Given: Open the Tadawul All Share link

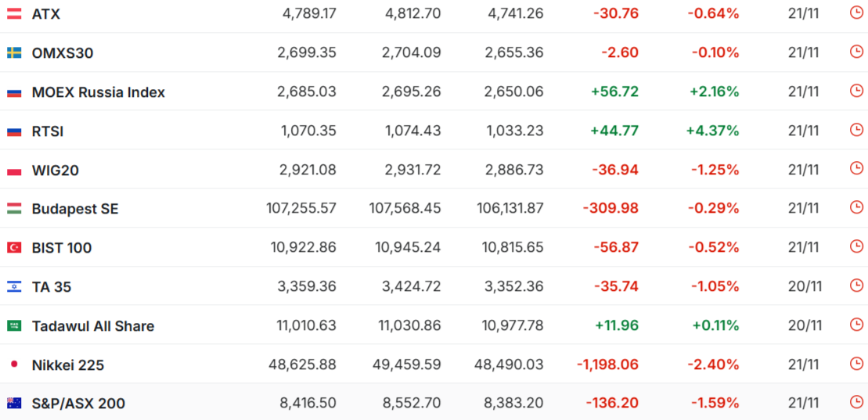Looking at the screenshot, I should click(92, 326).
